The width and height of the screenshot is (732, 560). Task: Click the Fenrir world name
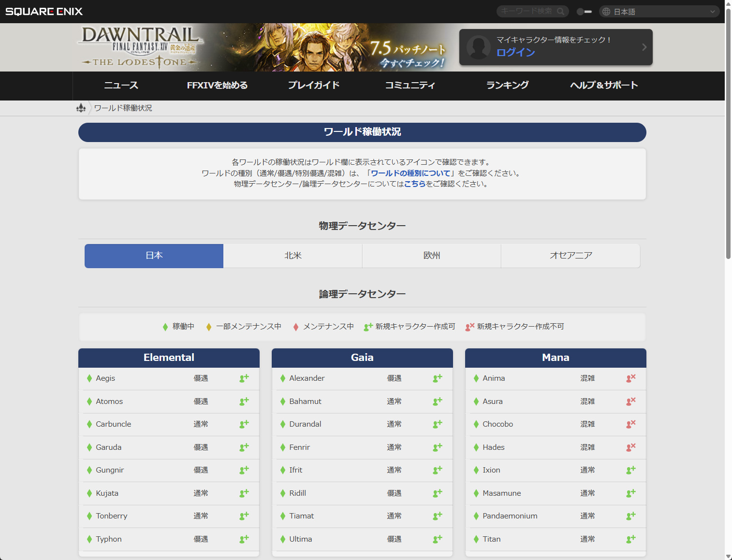[299, 447]
